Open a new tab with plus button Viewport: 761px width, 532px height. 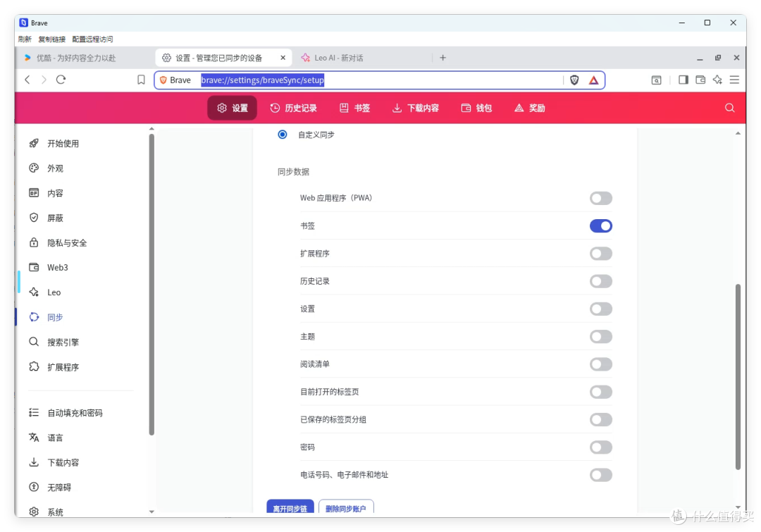[443, 58]
